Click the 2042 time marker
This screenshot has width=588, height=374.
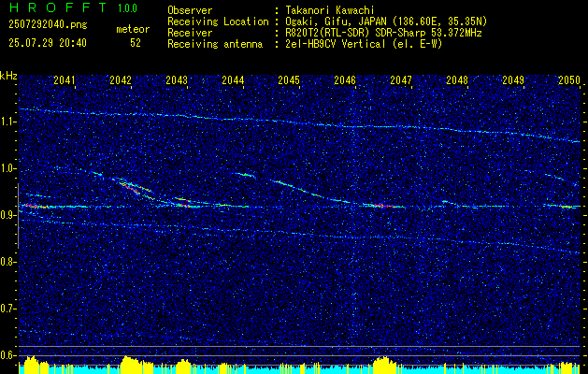[121, 80]
